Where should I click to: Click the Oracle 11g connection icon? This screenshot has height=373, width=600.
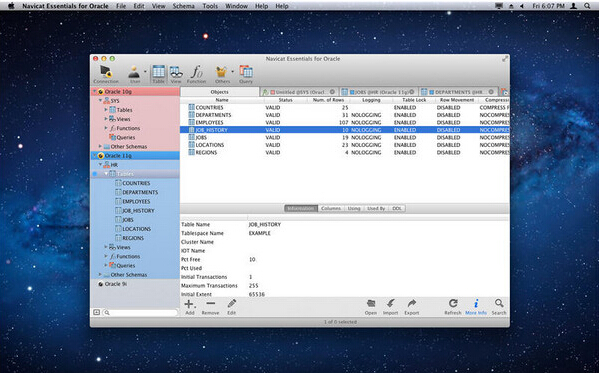pos(101,156)
